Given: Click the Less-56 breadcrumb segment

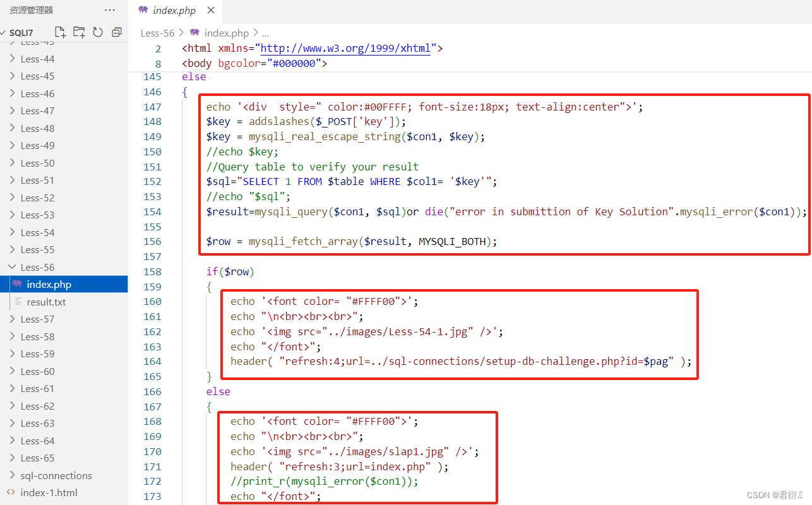Looking at the screenshot, I should (157, 33).
